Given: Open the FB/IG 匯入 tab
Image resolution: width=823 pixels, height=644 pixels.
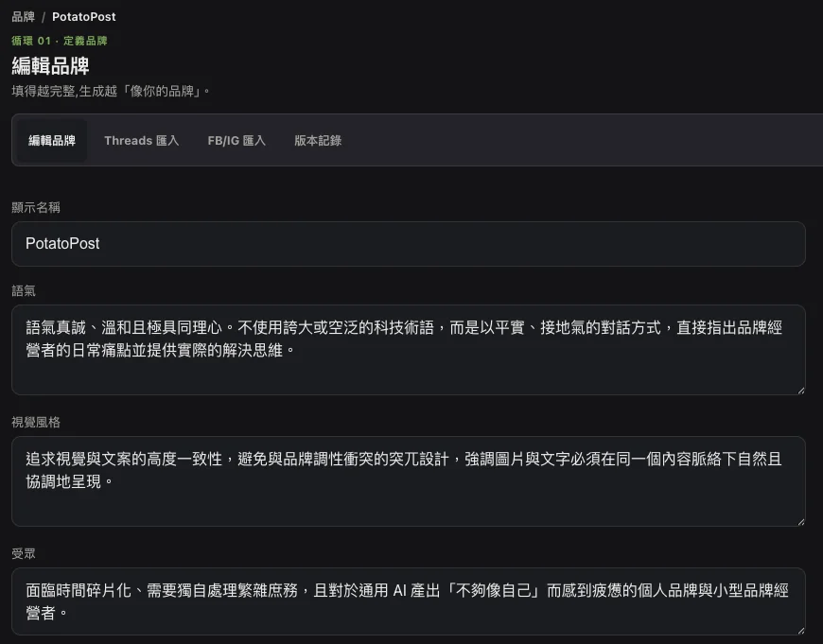Looking at the screenshot, I should 236,141.
